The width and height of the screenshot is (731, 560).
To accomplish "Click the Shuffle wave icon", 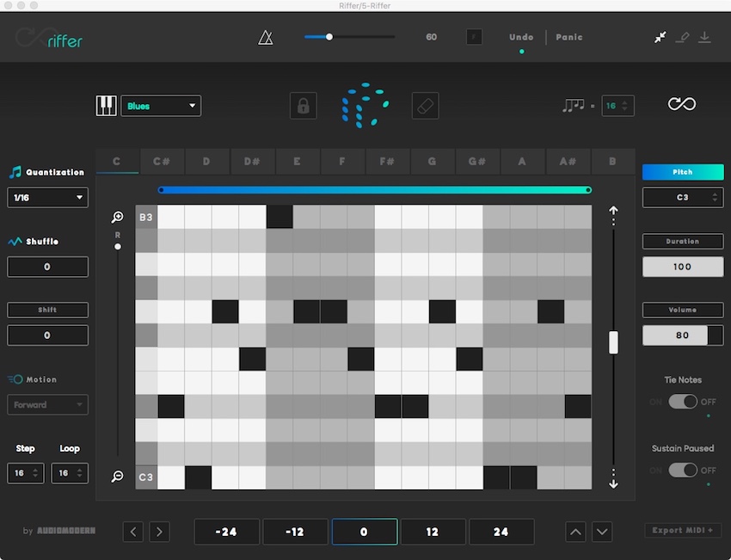I will point(15,241).
